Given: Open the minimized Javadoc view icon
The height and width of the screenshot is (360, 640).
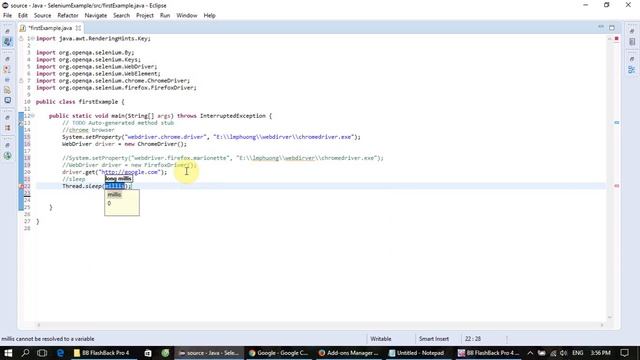Looking at the screenshot, I should (7, 80).
